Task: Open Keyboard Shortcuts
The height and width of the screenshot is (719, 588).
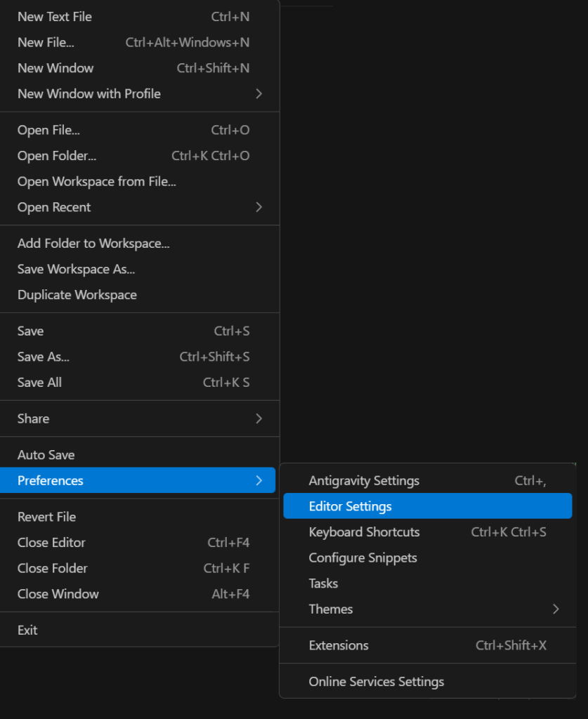Action: pos(364,532)
